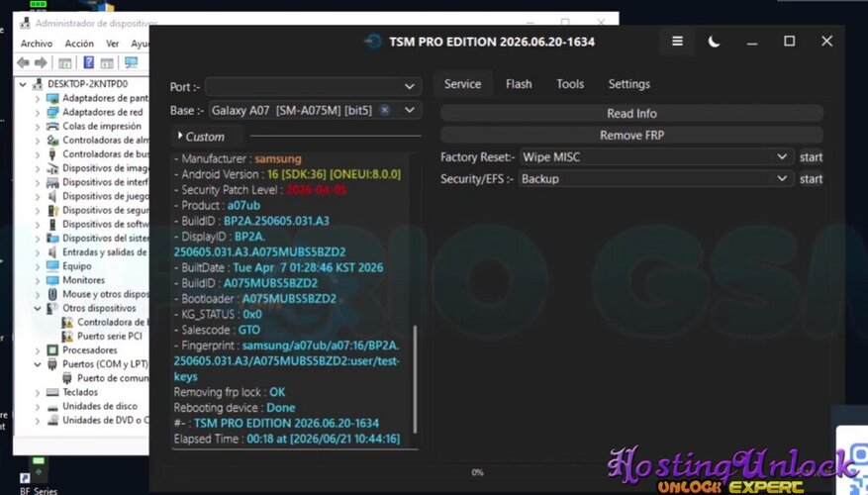Switch to the Flash tab
This screenshot has height=495, width=868.
[x=519, y=84]
